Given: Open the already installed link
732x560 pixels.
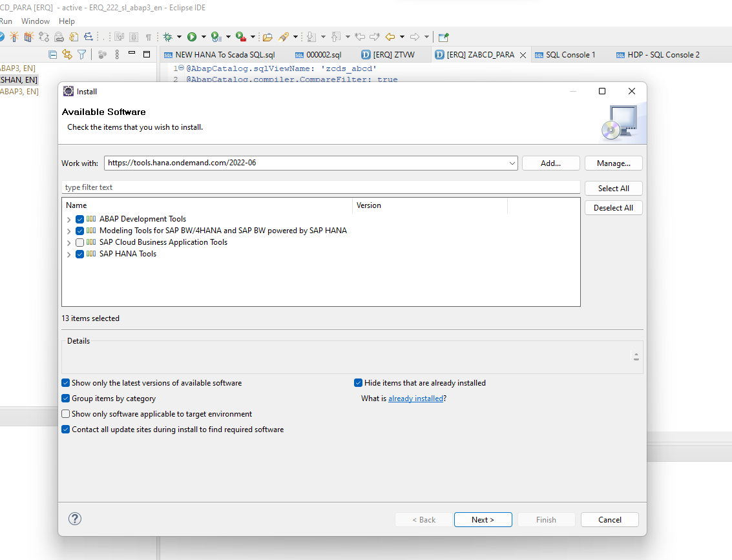Looking at the screenshot, I should point(415,399).
